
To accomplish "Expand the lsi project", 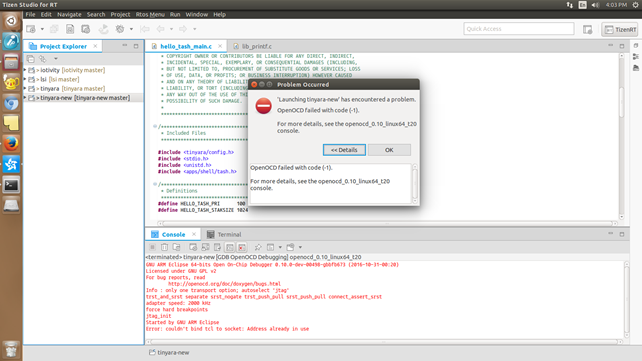I will [25, 79].
